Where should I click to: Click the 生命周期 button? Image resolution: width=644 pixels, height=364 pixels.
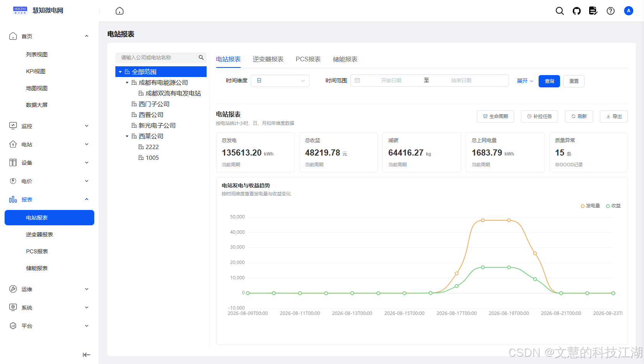coord(495,116)
